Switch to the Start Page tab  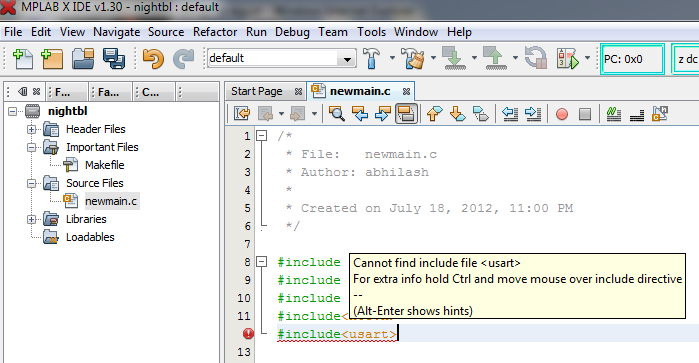[x=256, y=91]
